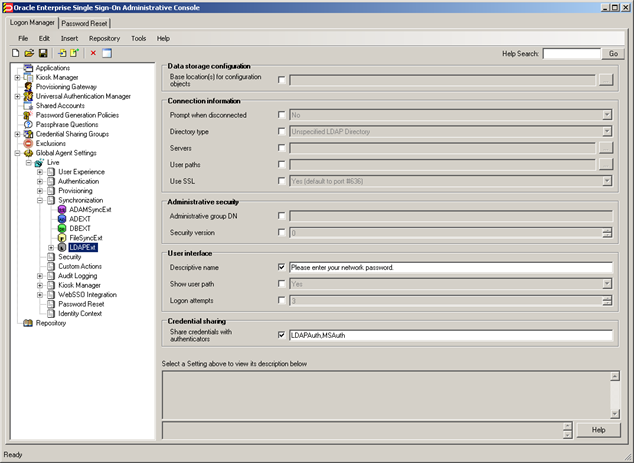The image size is (634, 463).
Task: Click the Go button beside Help Search
Action: pos(613,53)
